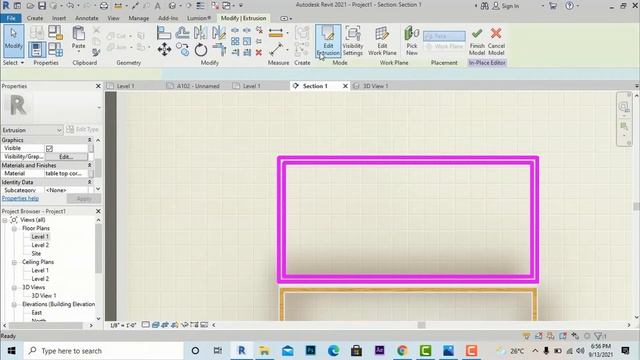Select 3D View 1 in Project Browser
Viewport: 640px width, 360px height.
click(x=44, y=296)
